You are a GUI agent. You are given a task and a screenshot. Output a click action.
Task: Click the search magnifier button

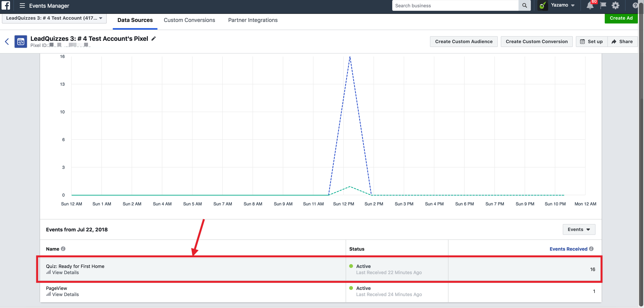524,6
